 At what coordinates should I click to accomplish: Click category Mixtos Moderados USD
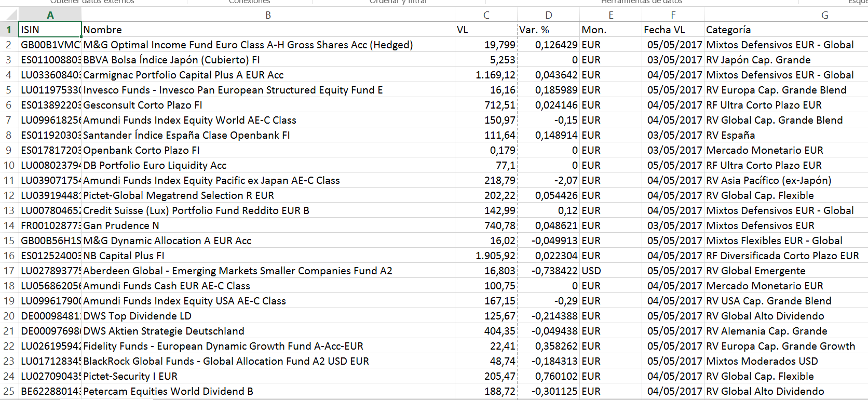coord(786,361)
